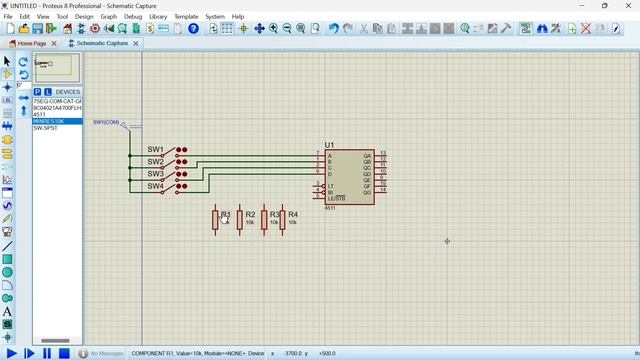Click the red X remove sheet icon
Image resolution: width=640 pixels, height=360 pixels.
(586, 29)
